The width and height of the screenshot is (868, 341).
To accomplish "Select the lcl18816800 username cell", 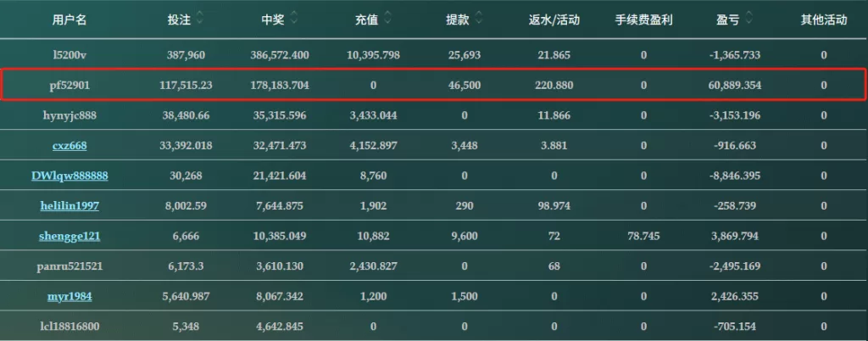I will point(70,327).
